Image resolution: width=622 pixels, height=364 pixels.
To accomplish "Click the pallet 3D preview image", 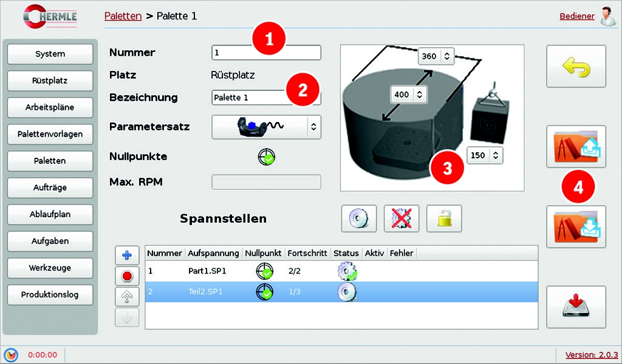I will point(432,118).
